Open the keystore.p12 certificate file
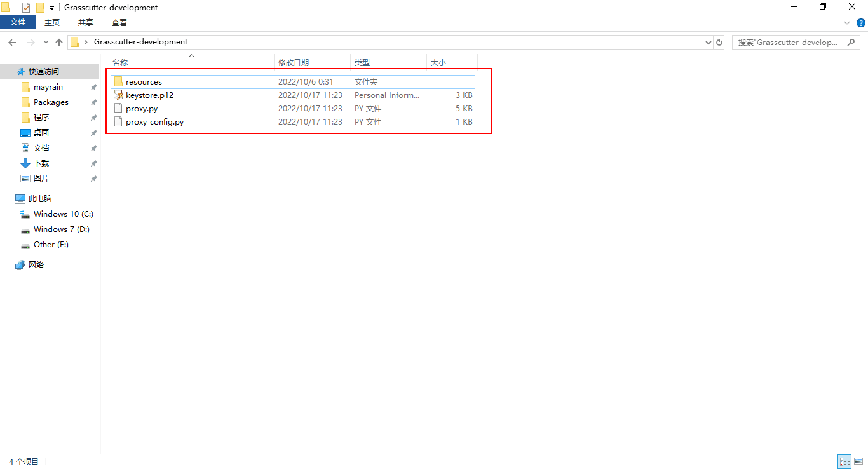This screenshot has width=868, height=469. [149, 95]
